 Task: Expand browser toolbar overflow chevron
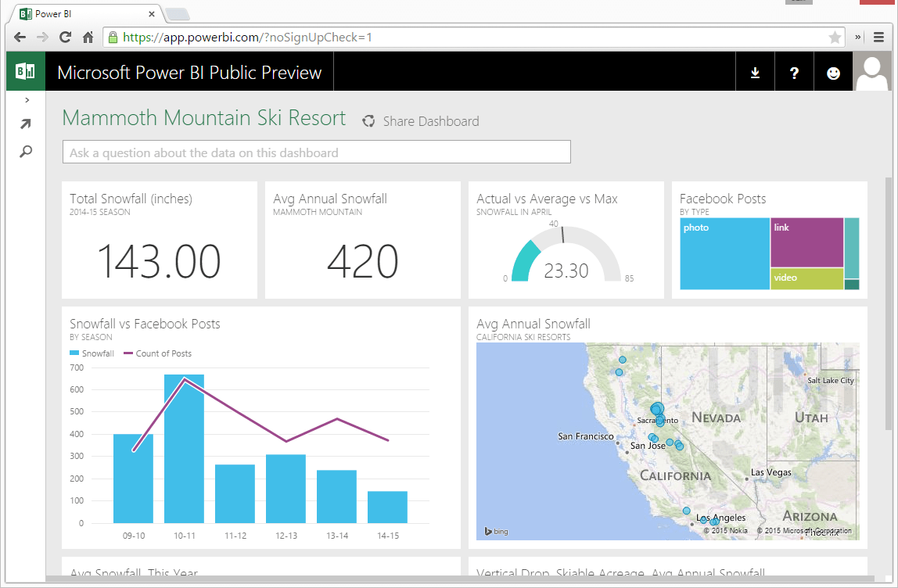(x=858, y=38)
